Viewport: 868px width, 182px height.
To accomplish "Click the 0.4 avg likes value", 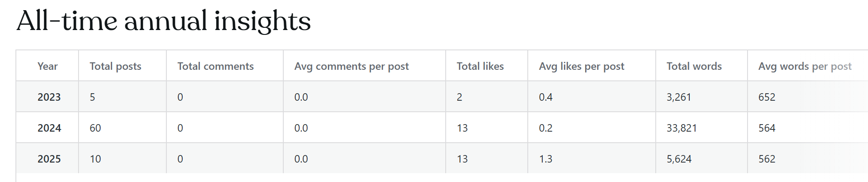I will pos(545,97).
